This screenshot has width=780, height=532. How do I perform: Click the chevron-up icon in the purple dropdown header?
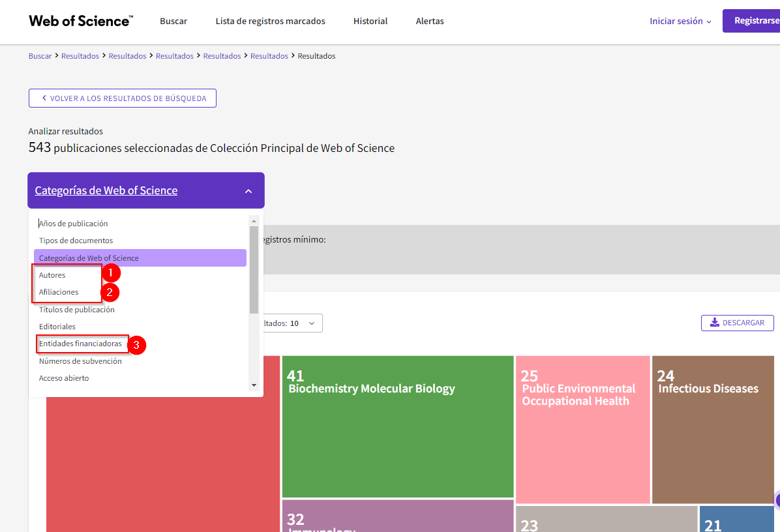click(248, 191)
